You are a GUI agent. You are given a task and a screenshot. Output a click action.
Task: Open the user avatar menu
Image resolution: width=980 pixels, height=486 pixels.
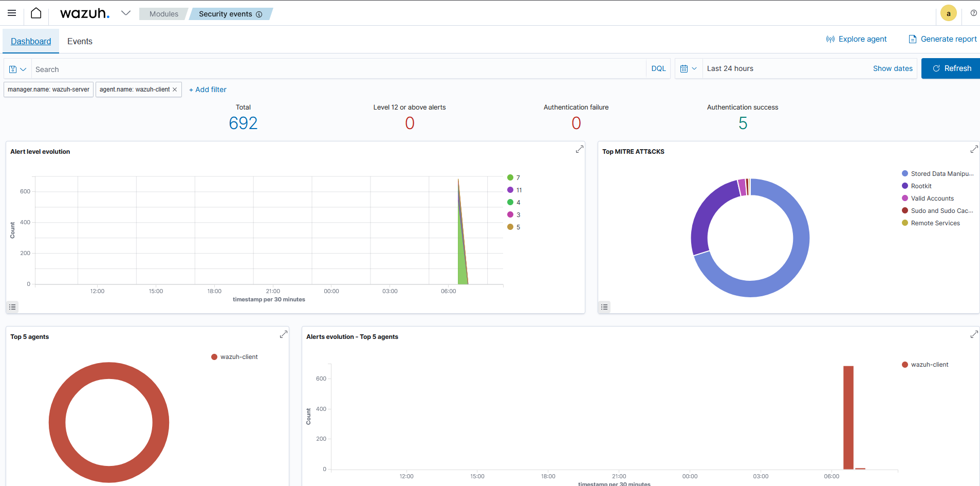point(948,13)
